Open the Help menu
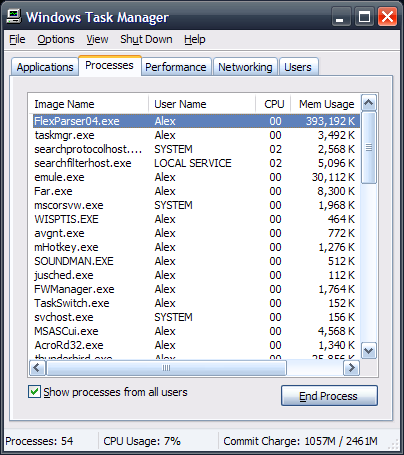Viewport: 404px width, 455px height. 195,39
